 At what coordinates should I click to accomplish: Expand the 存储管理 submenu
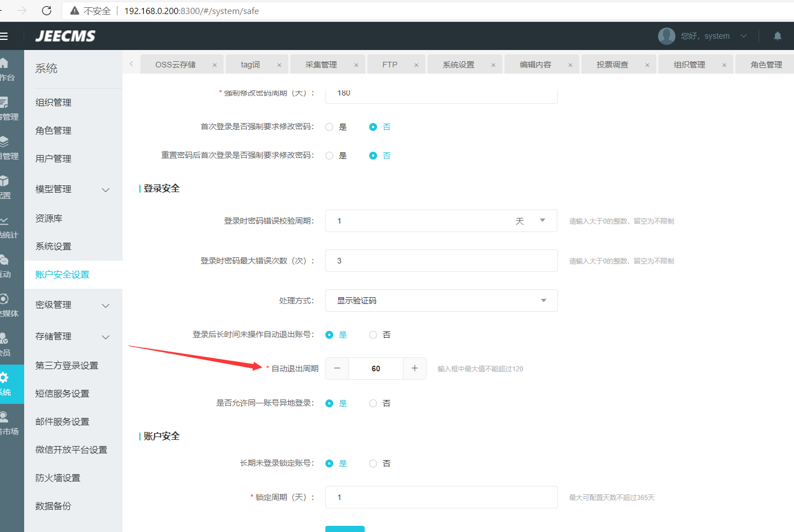tap(106, 337)
